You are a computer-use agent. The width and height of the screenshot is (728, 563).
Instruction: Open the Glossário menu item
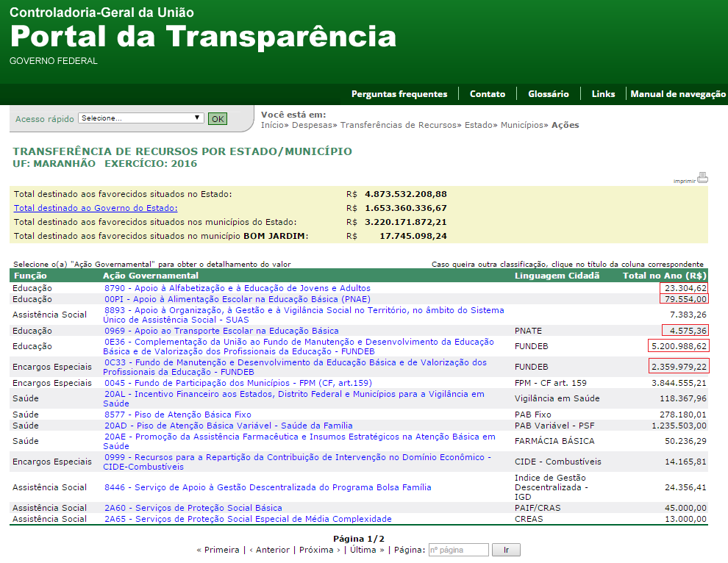pyautogui.click(x=548, y=94)
